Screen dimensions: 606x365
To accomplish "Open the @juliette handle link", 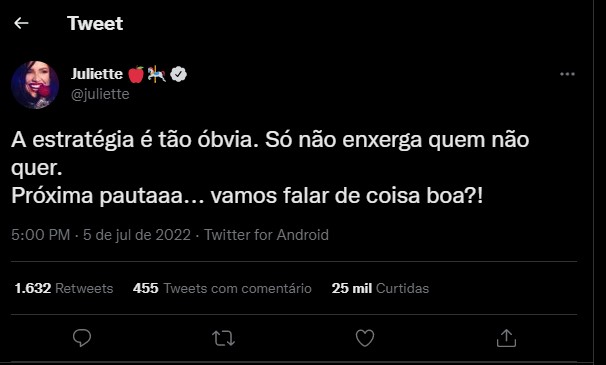I will pos(100,94).
